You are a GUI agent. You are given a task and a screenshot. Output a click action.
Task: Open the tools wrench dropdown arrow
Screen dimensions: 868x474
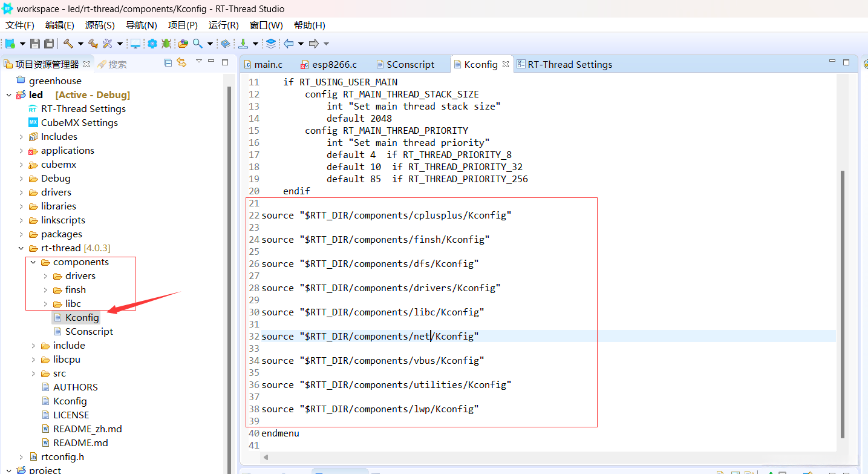coord(120,44)
